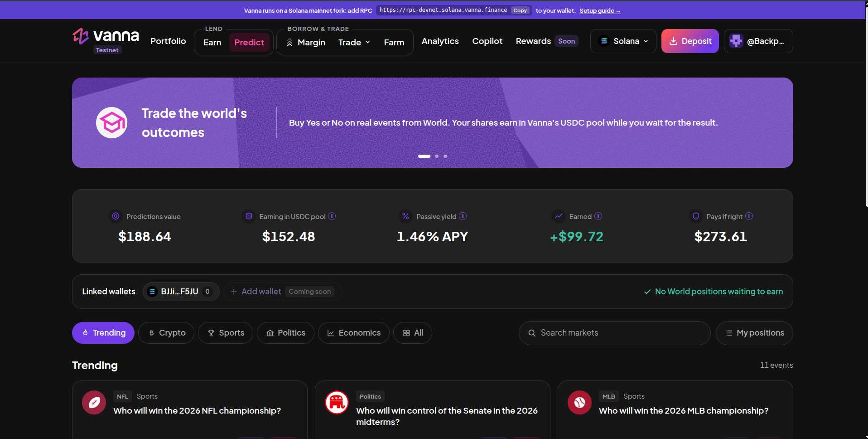Viewport: 868px width, 439px height.
Task: Click the Pays if right shield icon
Action: coord(696,216)
